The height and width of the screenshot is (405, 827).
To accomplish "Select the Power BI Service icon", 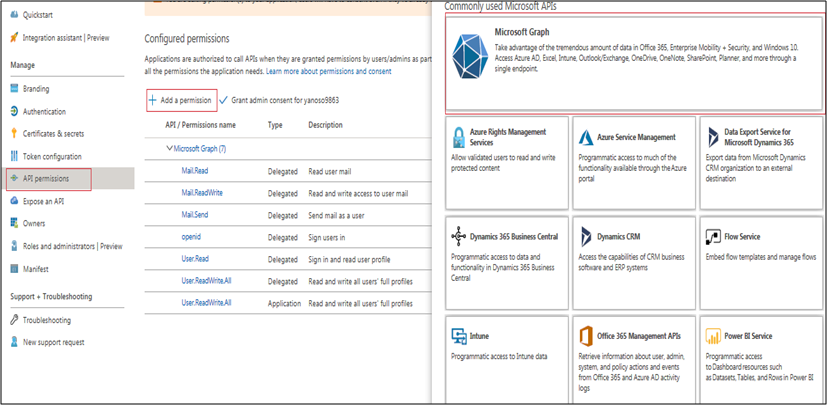I will click(712, 336).
